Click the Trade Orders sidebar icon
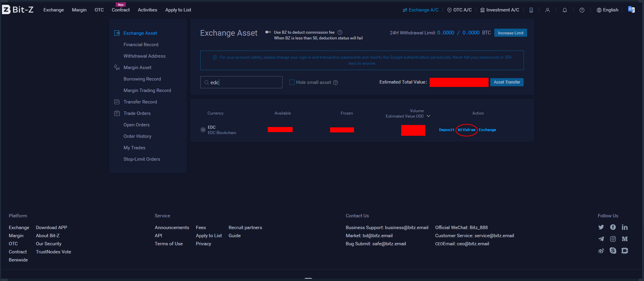Screen dimensions: 644x281 pyautogui.click(x=117, y=113)
